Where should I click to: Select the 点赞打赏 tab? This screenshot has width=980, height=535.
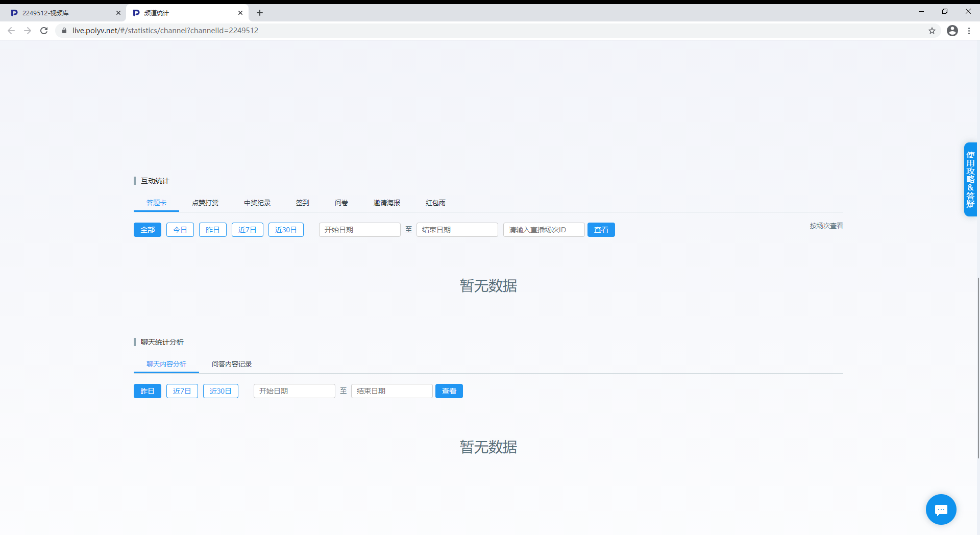coord(205,203)
